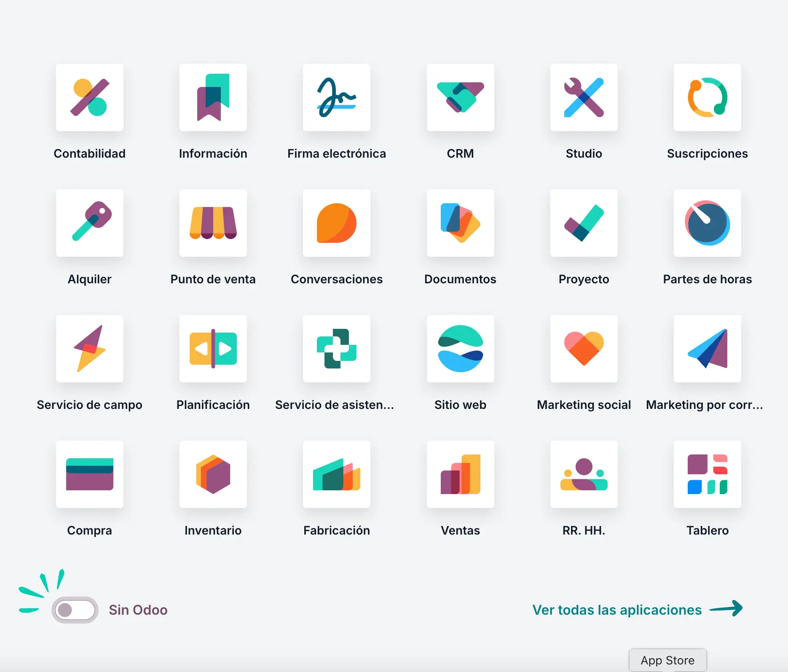
Task: Open the Marketing social heart icon
Action: point(584,349)
